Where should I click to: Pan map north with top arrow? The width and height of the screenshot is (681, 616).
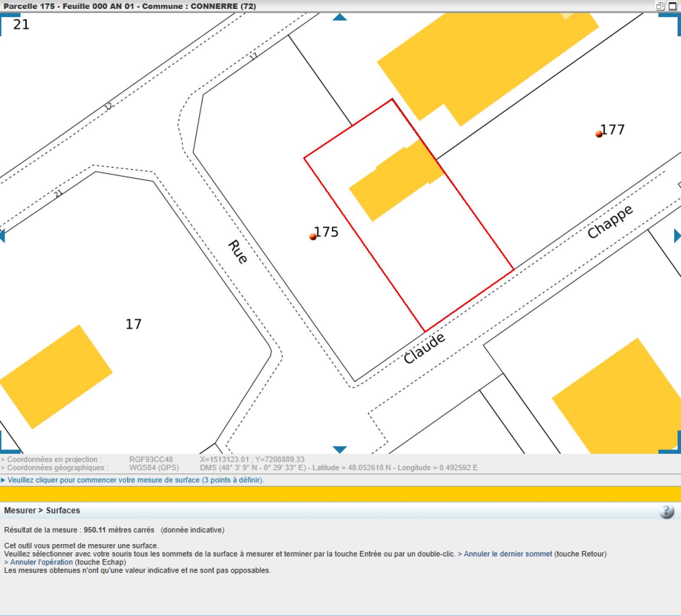click(x=340, y=17)
